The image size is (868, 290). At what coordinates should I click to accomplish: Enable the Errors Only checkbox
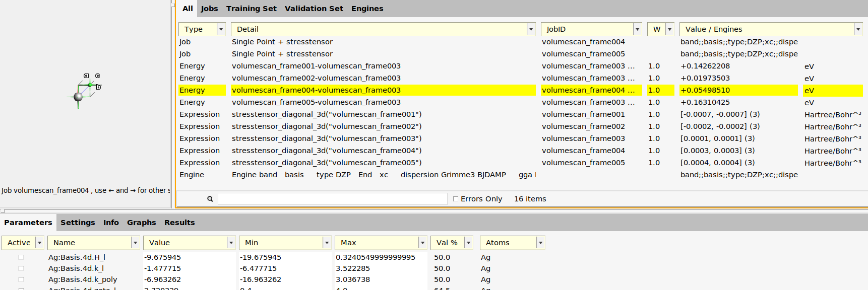click(456, 199)
